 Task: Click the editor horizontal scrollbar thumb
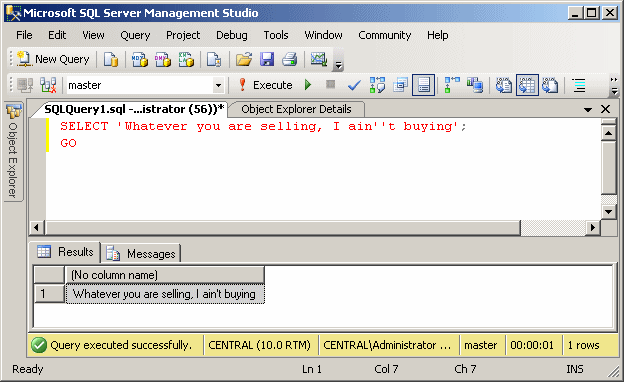click(x=283, y=228)
